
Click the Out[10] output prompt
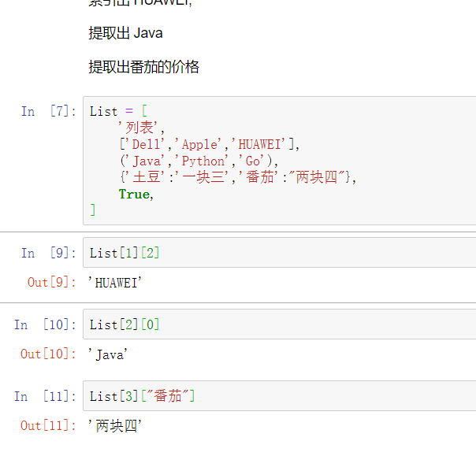[49, 354]
